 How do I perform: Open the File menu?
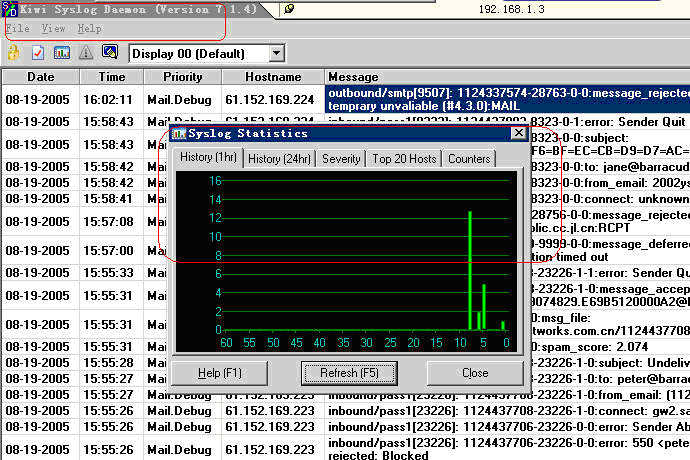(x=18, y=29)
